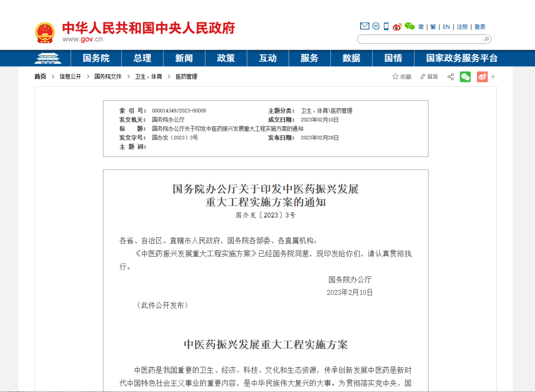535x392 pixels.
Task: Click the centered 国办发〔2023〕3号 under the heading
Action: [x=266, y=215]
